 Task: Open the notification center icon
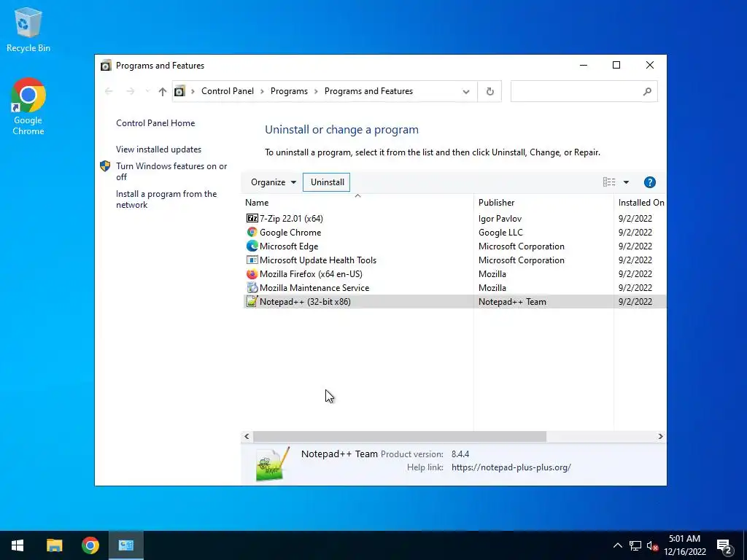pos(724,545)
